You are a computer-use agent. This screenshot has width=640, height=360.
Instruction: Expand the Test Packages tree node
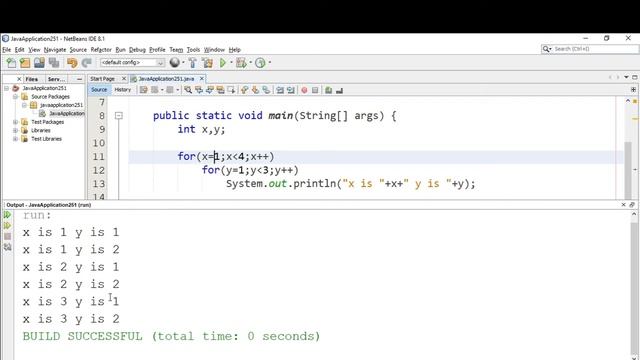pos(15,122)
